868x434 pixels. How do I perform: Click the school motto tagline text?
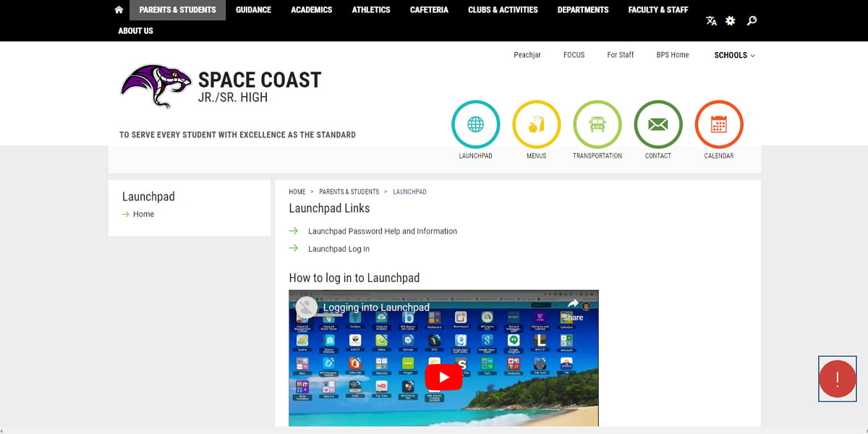coord(237,135)
